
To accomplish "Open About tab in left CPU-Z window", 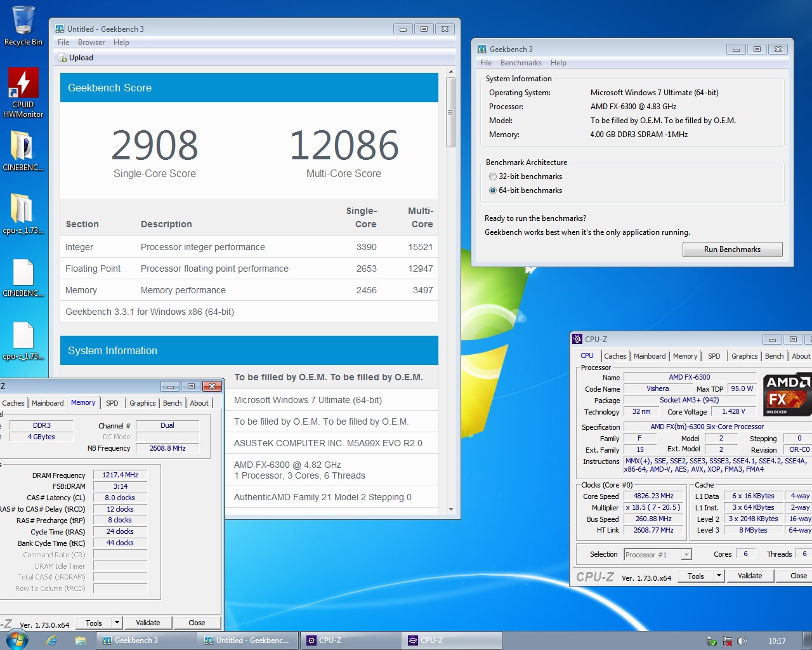I will [199, 403].
